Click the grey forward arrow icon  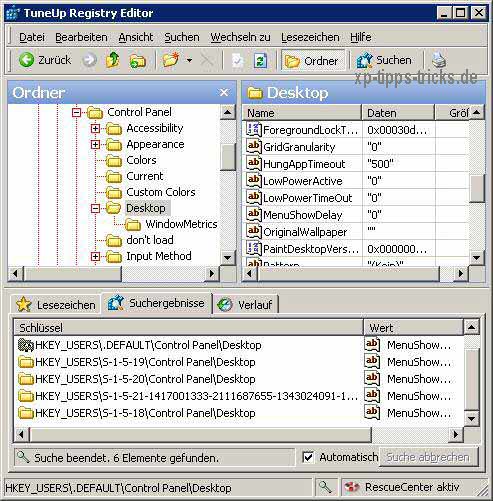click(x=89, y=60)
